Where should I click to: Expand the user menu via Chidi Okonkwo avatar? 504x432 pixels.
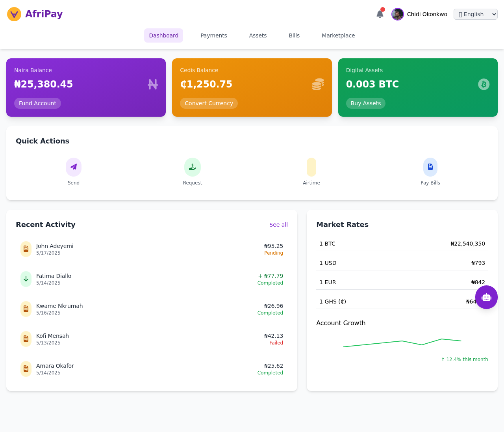397,14
